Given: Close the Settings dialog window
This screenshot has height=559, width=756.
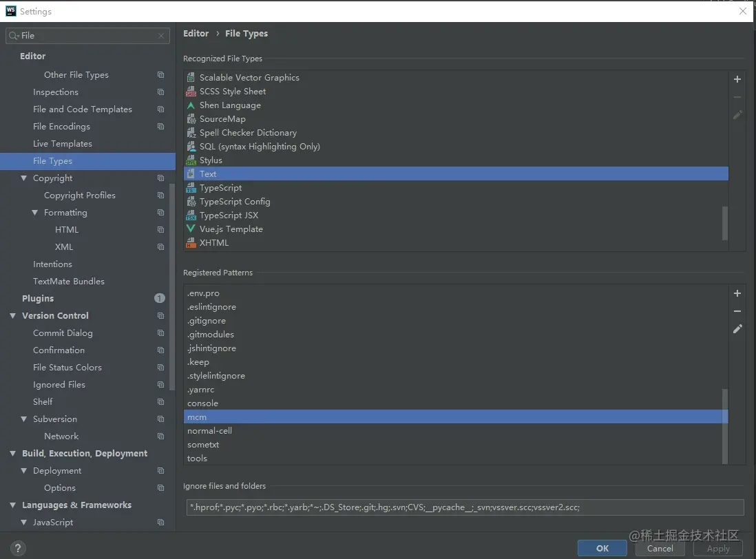Looking at the screenshot, I should point(742,11).
